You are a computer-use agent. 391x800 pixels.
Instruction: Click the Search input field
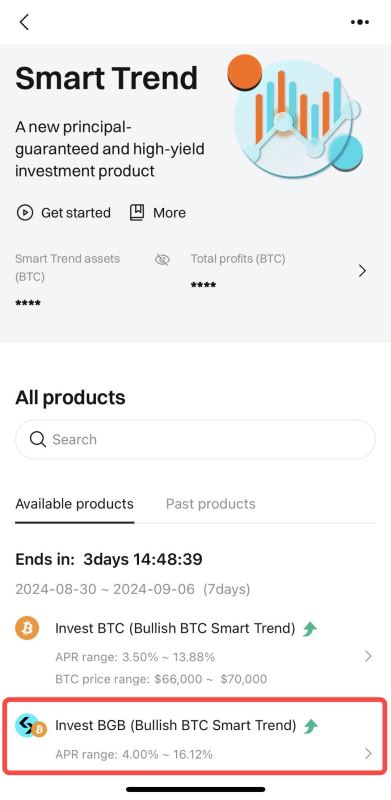196,439
